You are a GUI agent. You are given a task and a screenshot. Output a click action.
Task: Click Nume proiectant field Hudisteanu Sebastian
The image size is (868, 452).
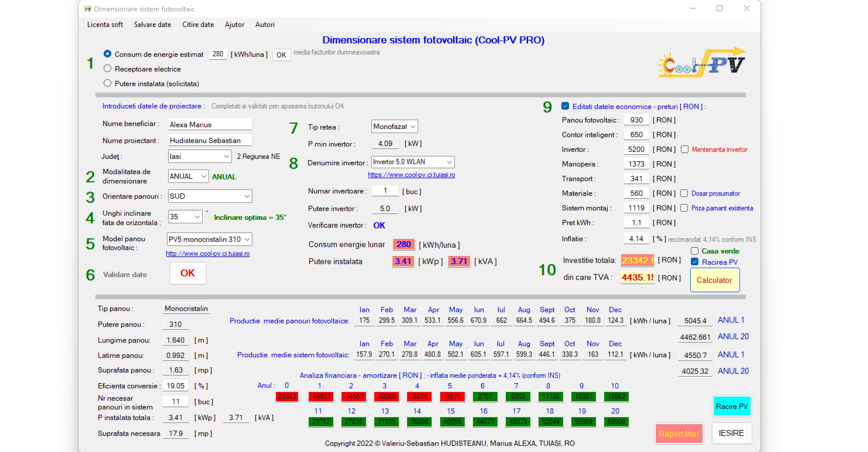210,140
